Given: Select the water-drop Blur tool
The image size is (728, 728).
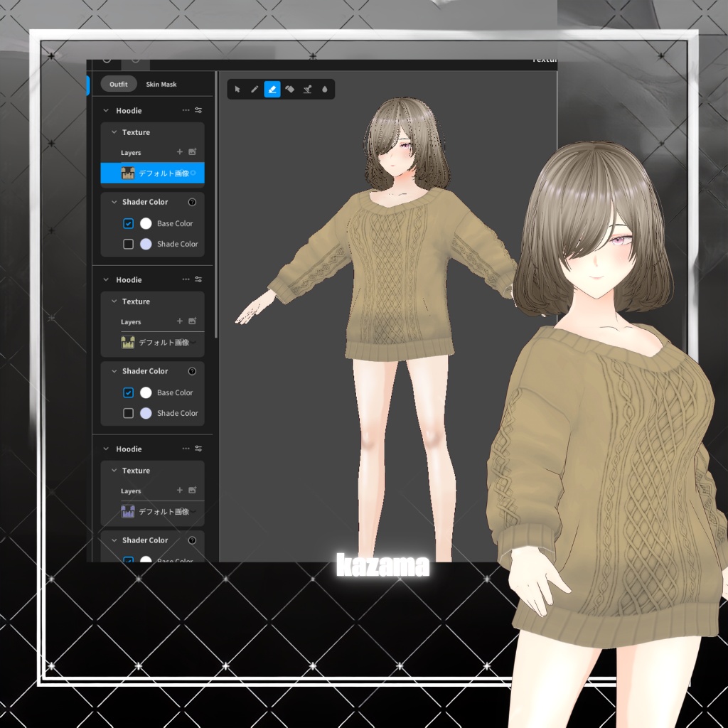Looking at the screenshot, I should (x=324, y=89).
